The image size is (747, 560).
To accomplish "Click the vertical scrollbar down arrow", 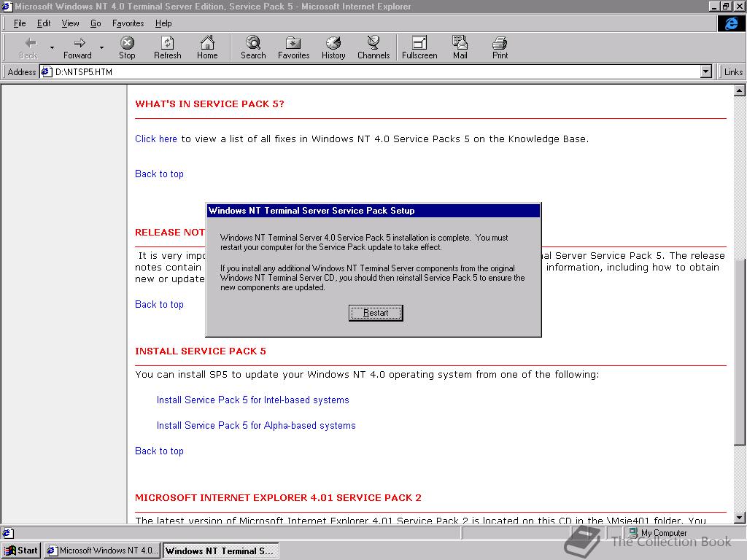I will pyautogui.click(x=740, y=518).
